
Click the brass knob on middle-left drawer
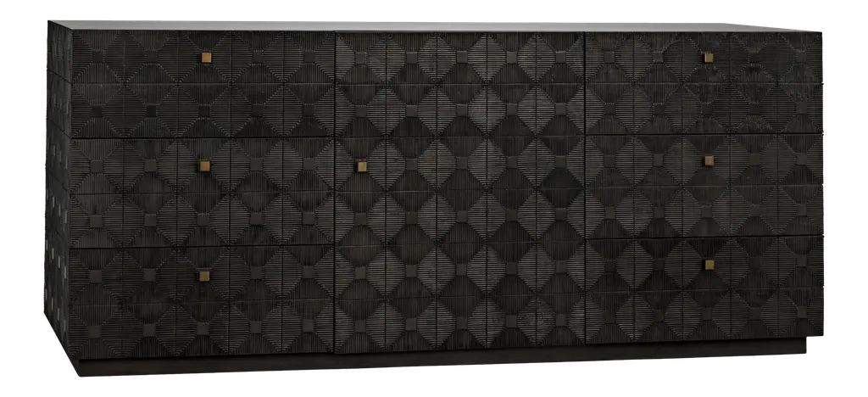point(204,164)
